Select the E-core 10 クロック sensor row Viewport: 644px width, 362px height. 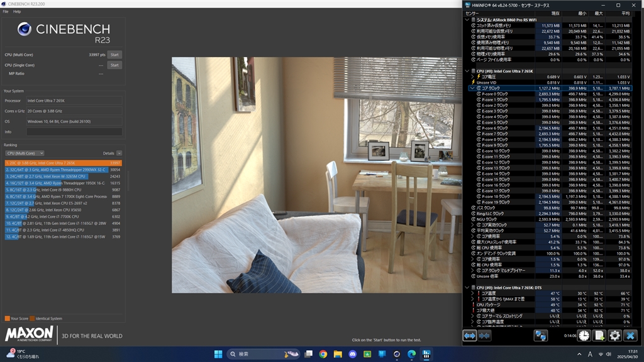click(x=551, y=151)
